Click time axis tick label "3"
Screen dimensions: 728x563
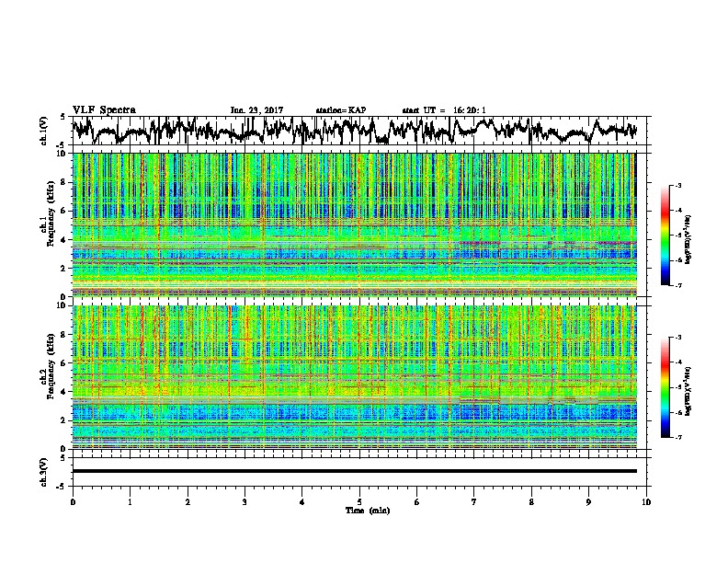point(245,502)
